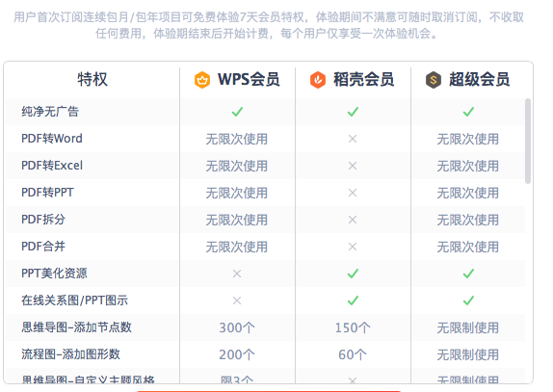Click the cross for PDF转Word under 稻壳会员
Viewport: 553px width, 392px height.
click(x=353, y=139)
